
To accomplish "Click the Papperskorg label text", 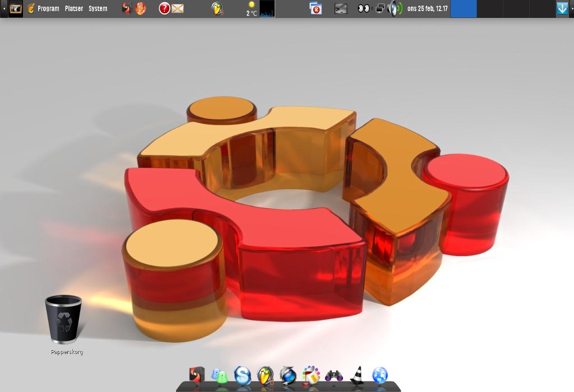I will (x=67, y=352).
